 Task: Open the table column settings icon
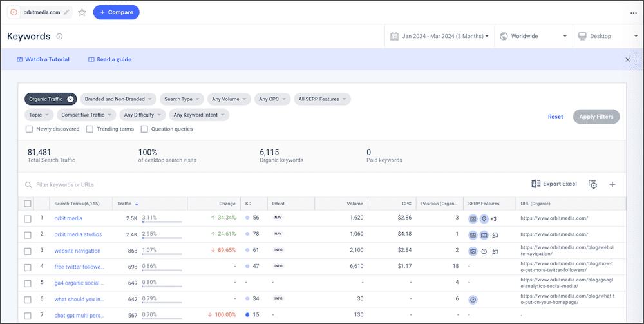[x=592, y=184]
